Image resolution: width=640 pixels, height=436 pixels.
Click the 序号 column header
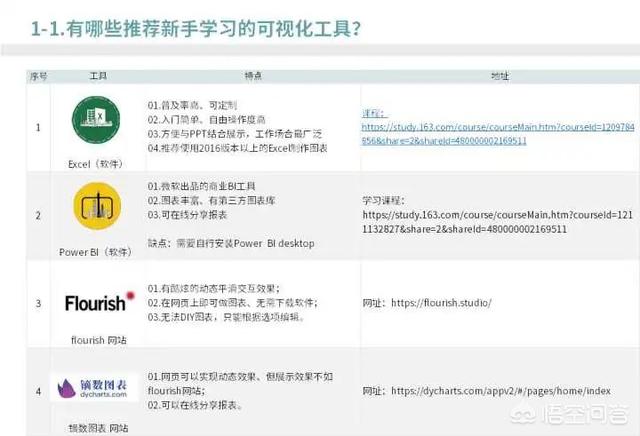click(39, 76)
